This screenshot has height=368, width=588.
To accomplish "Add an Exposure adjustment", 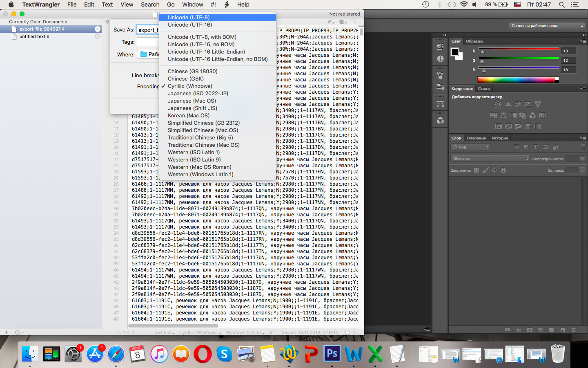I will tap(528, 104).
